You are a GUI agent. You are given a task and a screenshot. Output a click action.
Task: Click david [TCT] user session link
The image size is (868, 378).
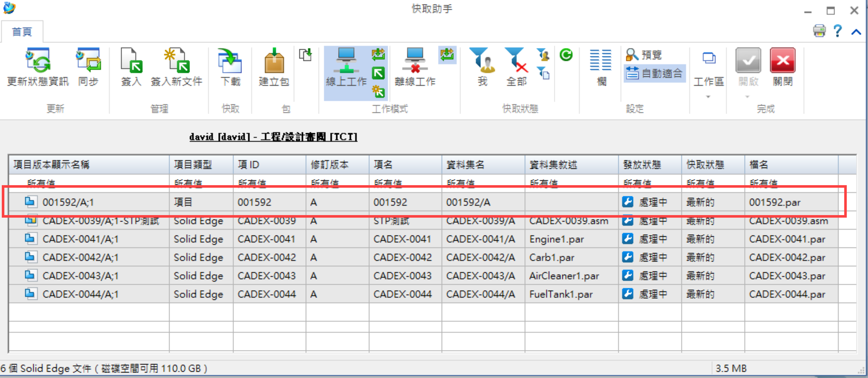click(x=273, y=137)
